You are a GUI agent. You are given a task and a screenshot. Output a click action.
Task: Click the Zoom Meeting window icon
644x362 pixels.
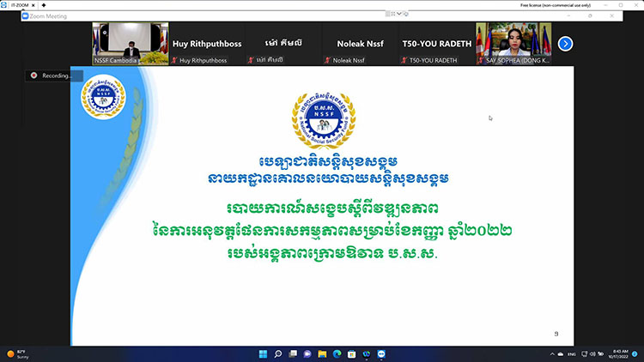pos(25,16)
